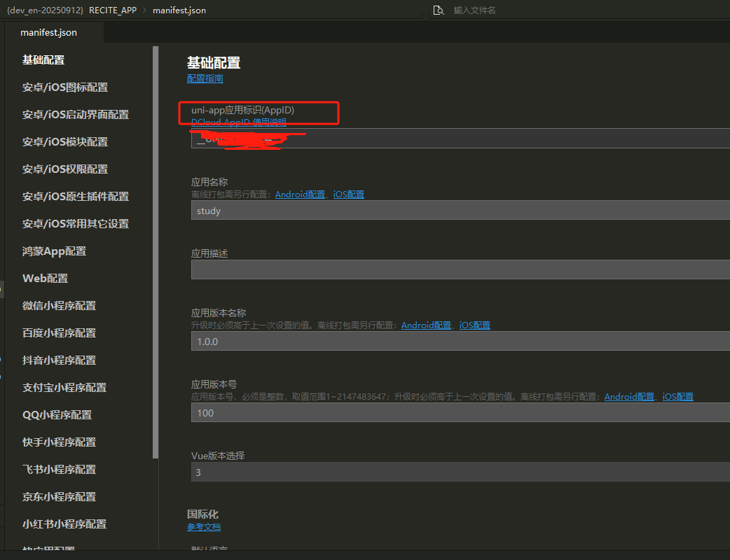Open Android配置 link under 应用名称
This screenshot has width=730, height=560.
tap(300, 195)
